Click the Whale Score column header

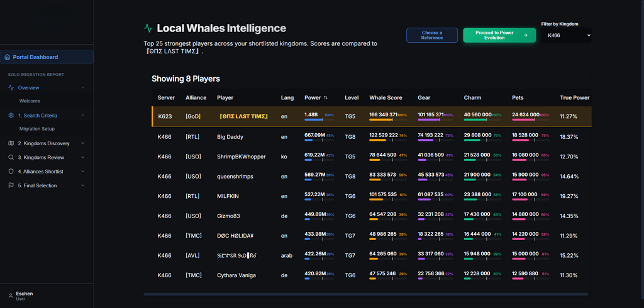click(x=386, y=97)
